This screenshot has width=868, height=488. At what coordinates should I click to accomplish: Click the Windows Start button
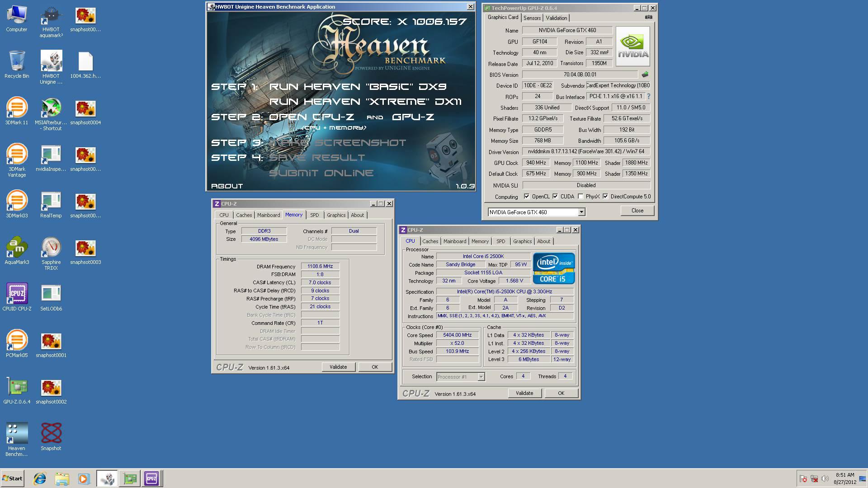12,479
